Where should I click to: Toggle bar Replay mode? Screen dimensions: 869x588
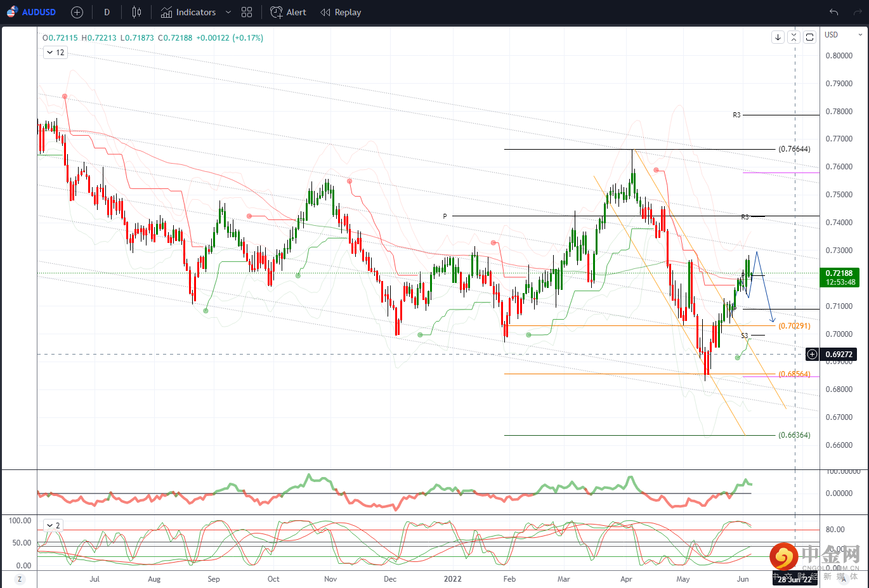point(341,12)
